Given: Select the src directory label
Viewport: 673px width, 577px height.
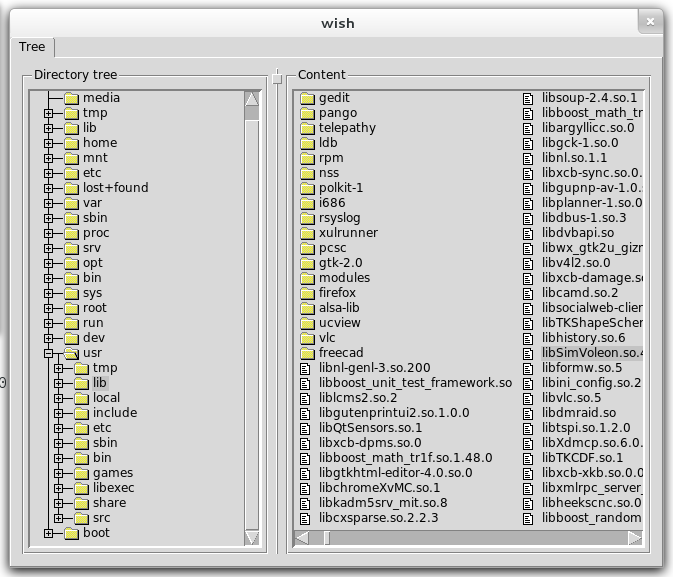Looking at the screenshot, I should pos(101,518).
